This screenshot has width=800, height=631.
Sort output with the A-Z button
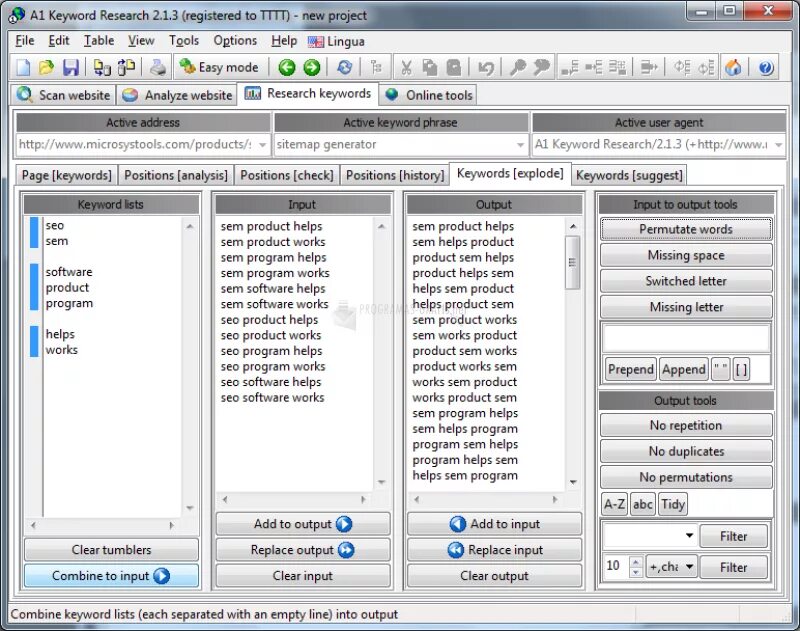[614, 504]
